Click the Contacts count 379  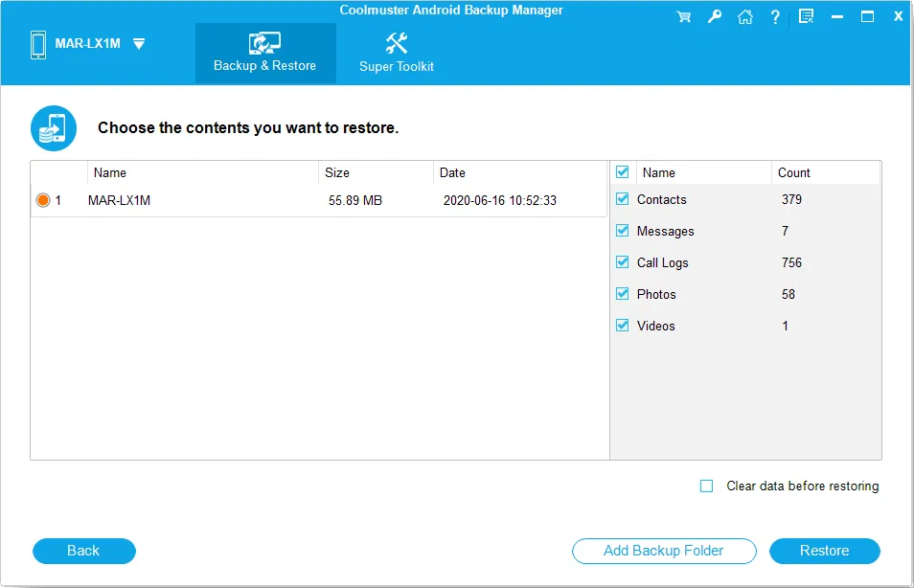(791, 199)
